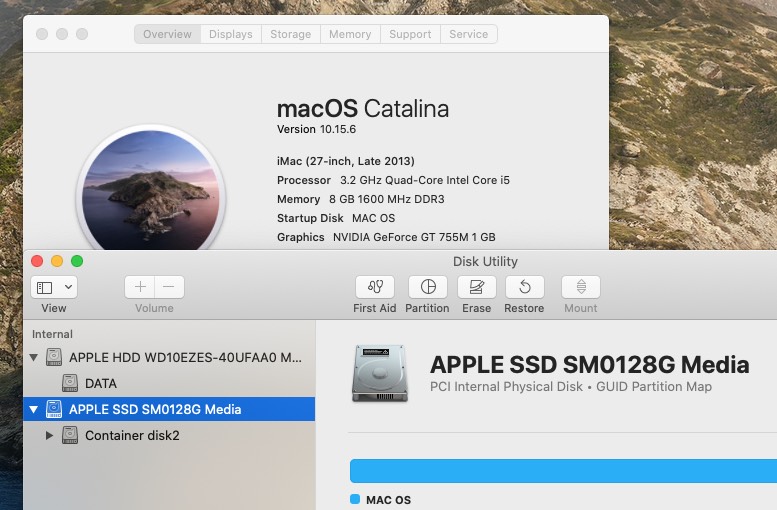
Task: Click the iMac (27-inch, Late 2013) text
Action: [x=346, y=161]
